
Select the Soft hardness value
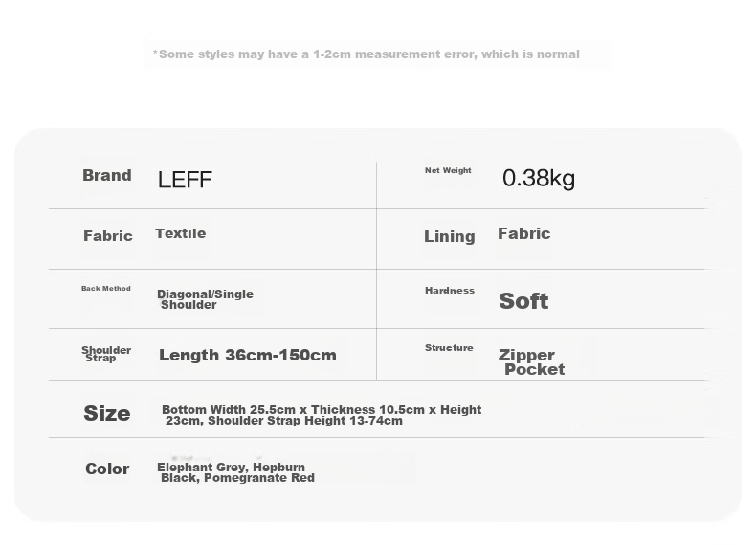coord(523,301)
